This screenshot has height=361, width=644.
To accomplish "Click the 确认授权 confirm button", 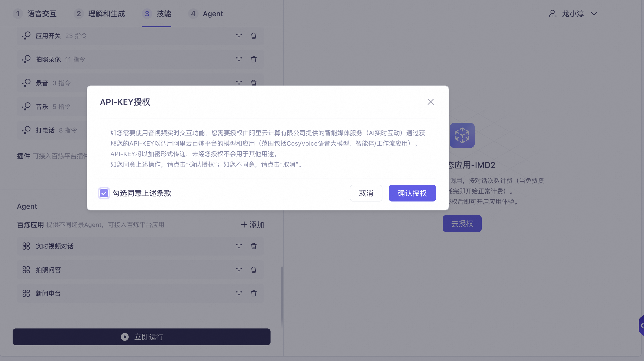I will (x=412, y=193).
